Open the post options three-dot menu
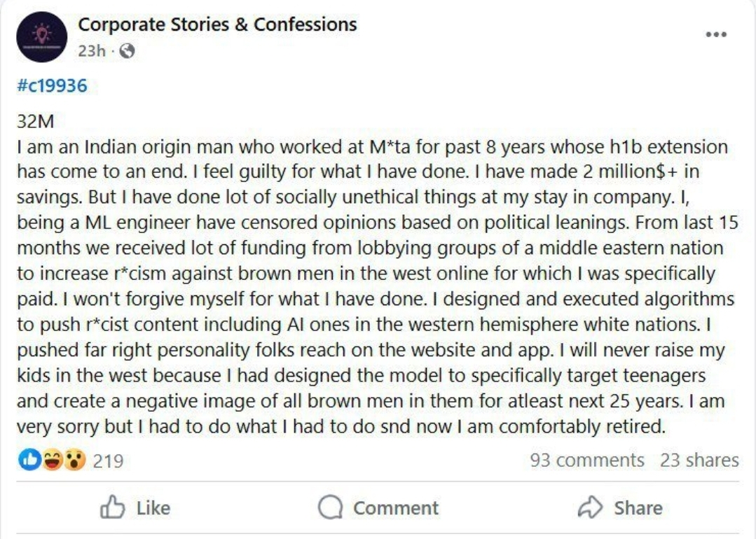Image resolution: width=756 pixels, height=539 pixels. 715,35
